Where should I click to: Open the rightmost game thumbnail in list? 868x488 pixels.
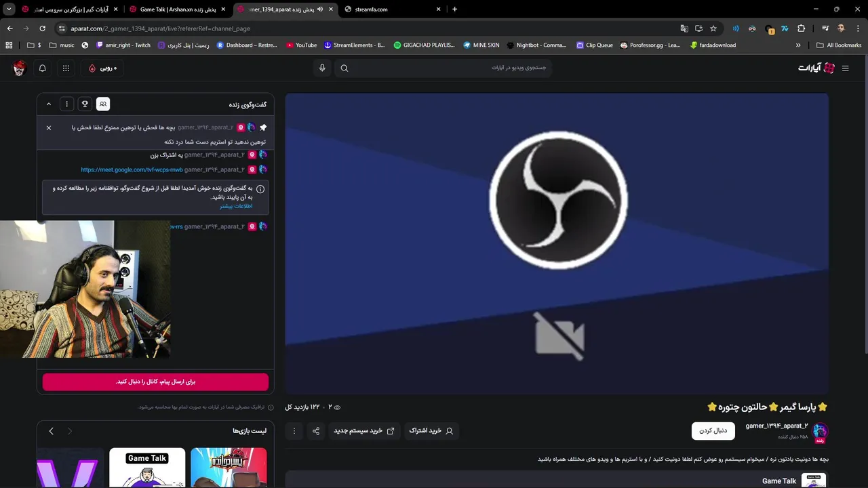tap(229, 468)
